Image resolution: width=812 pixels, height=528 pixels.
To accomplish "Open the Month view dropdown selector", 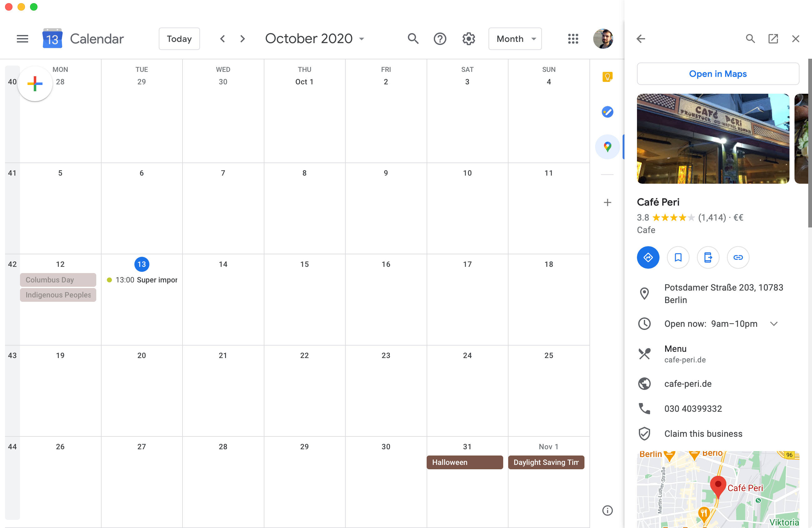I will 515,38.
